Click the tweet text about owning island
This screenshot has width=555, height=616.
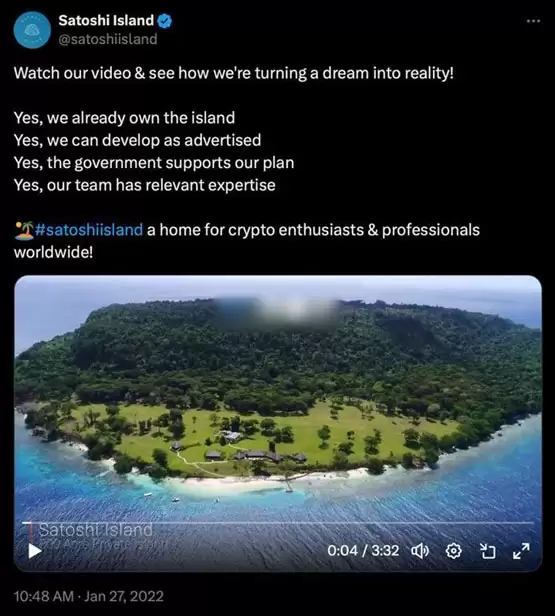125,118
